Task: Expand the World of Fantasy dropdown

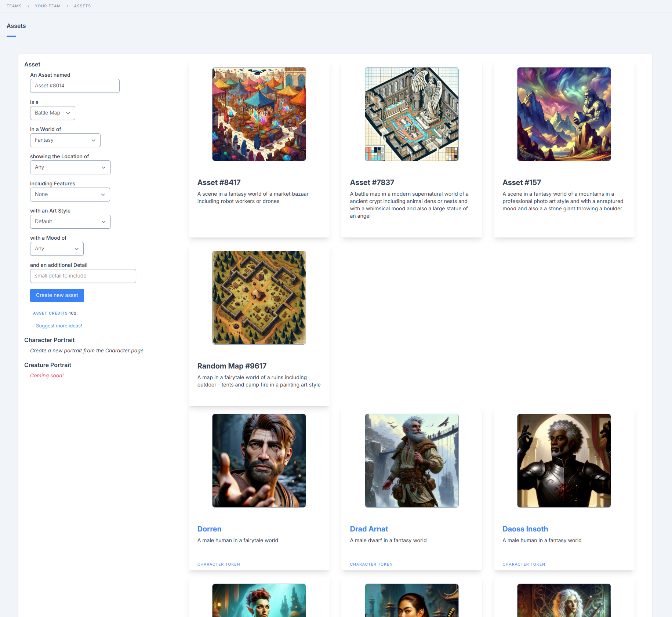Action: pos(65,140)
